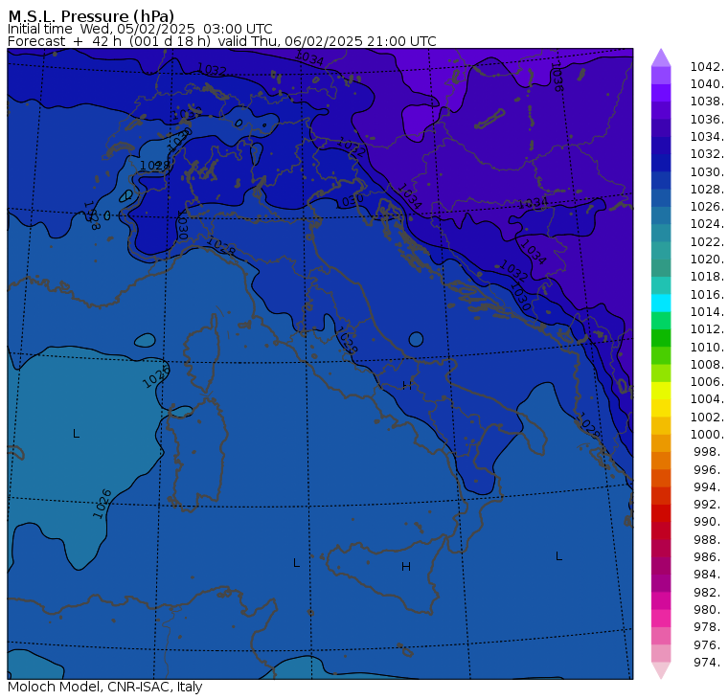Image resolution: width=728 pixels, height=700 pixels.
Task: Click the "1042." legend value
Action: coord(707,67)
